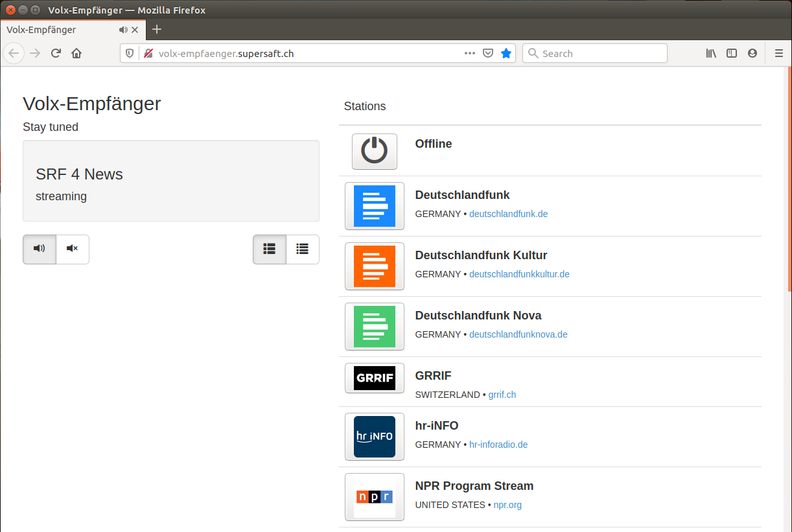Switch to compact list view
The width and height of the screenshot is (792, 532).
click(x=303, y=249)
